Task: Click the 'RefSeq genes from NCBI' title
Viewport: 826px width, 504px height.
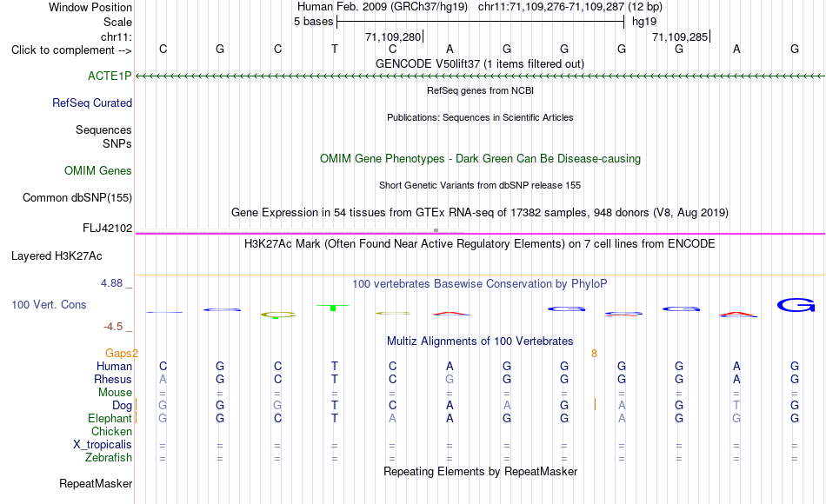Action: click(480, 90)
